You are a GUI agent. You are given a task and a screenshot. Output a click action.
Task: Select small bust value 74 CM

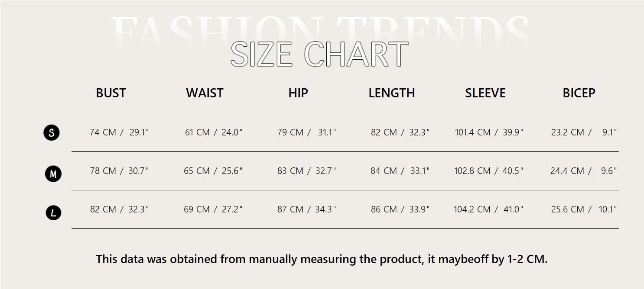point(103,132)
